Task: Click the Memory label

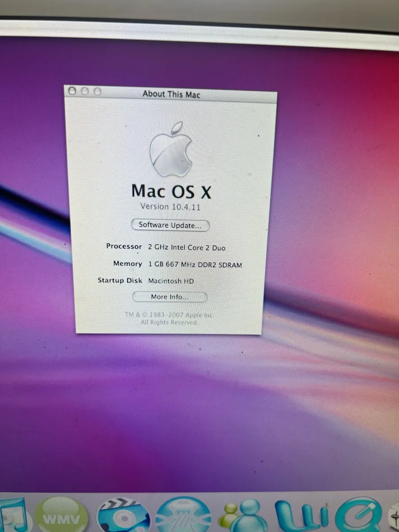Action: [128, 263]
